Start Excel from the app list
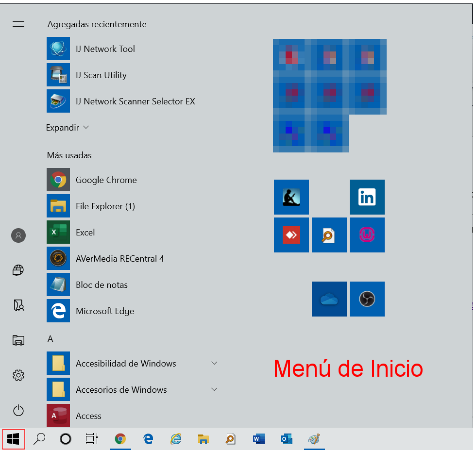 (58, 232)
